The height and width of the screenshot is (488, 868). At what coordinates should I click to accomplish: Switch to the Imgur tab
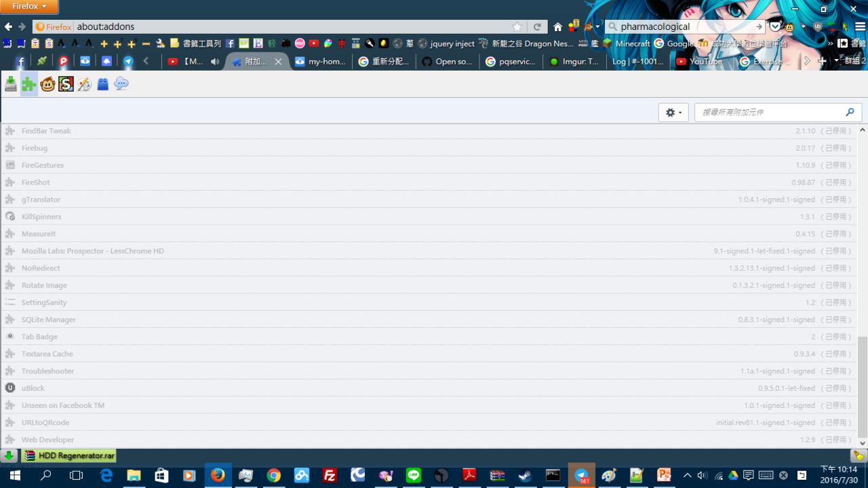574,61
